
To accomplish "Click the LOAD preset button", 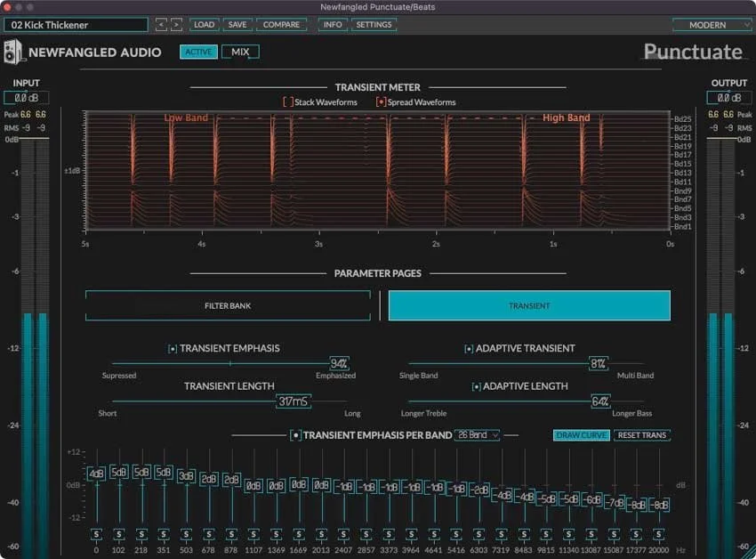I will (x=204, y=25).
